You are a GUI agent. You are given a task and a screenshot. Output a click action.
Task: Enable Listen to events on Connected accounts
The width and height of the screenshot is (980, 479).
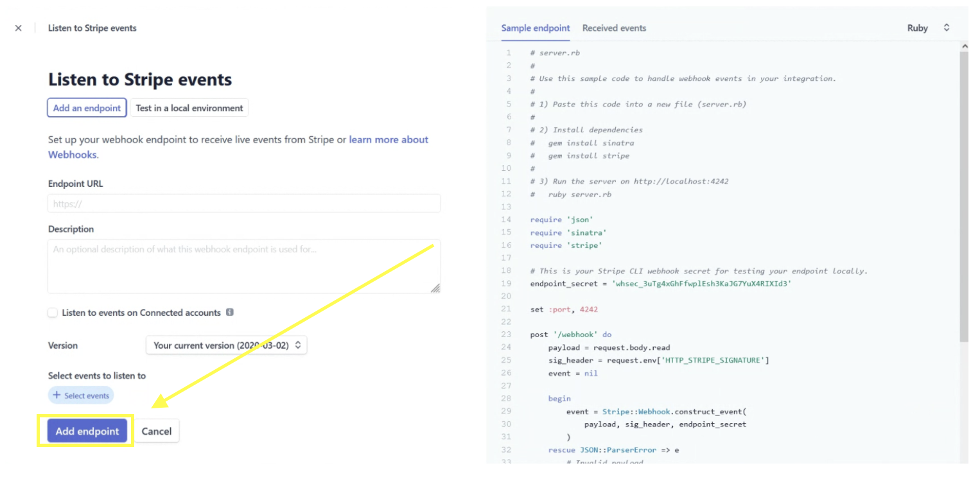[53, 313]
